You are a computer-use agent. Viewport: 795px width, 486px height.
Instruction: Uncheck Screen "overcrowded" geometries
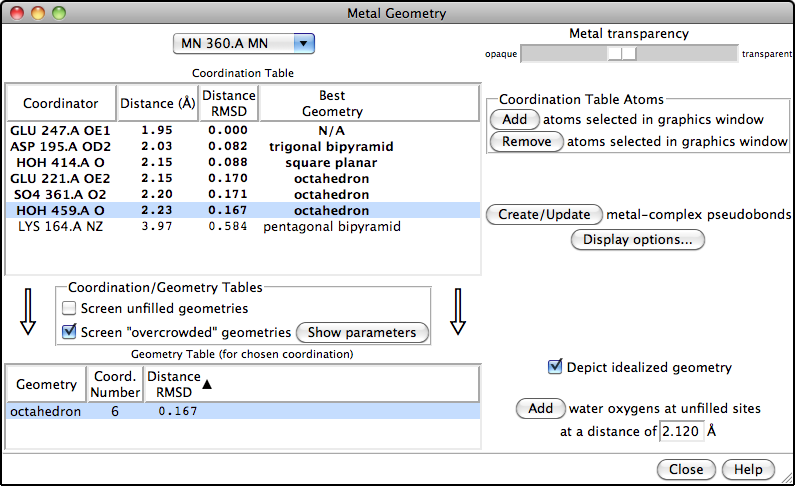(x=70, y=332)
